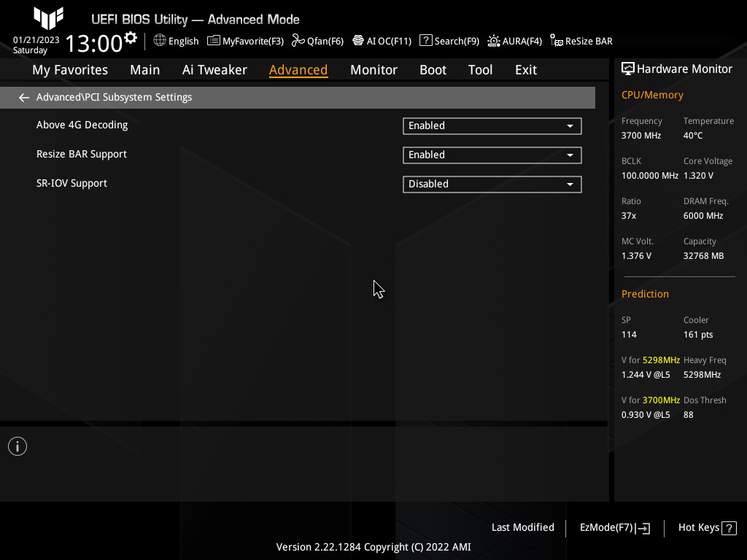This screenshot has height=560, width=747.
Task: Click the Dos Thresh value 88
Action: click(688, 415)
